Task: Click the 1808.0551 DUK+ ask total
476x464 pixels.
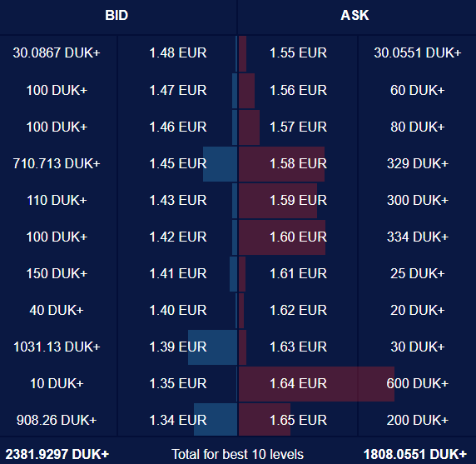Action: pos(415,454)
